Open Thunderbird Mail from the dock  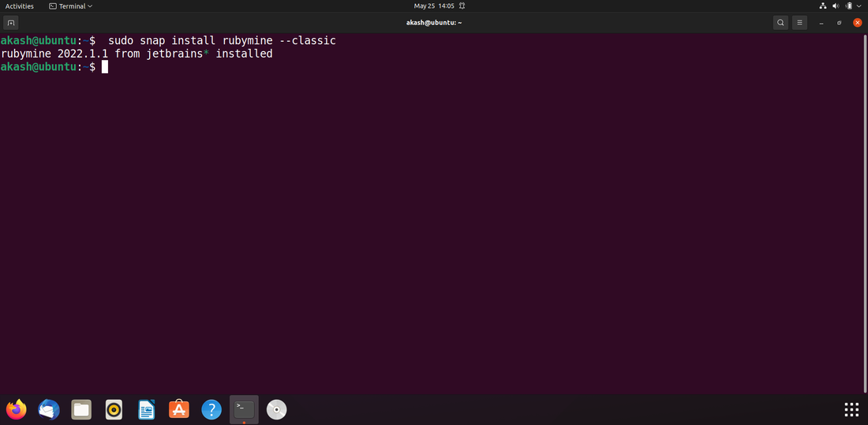point(49,409)
